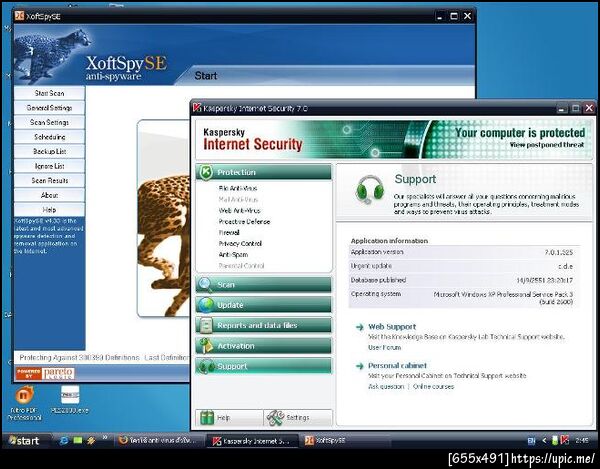Click the Online courses link
Viewport: 600px width, 469px height.
434,386
